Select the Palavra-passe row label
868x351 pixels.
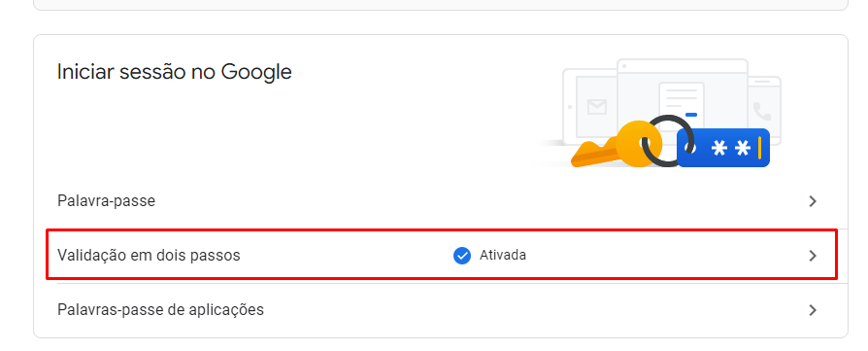106,200
